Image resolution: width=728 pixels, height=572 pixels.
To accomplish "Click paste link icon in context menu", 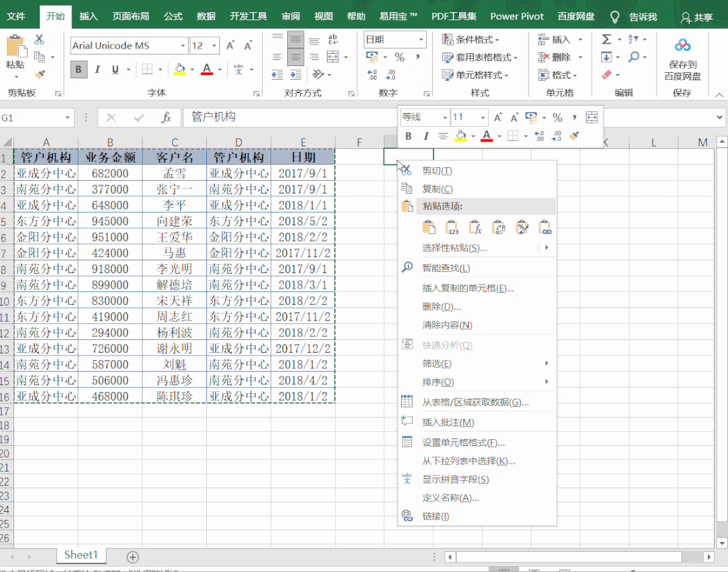I will (545, 227).
